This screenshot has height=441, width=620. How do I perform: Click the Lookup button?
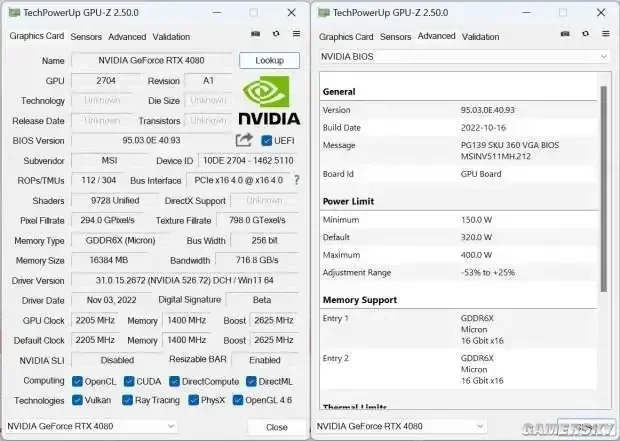269,61
